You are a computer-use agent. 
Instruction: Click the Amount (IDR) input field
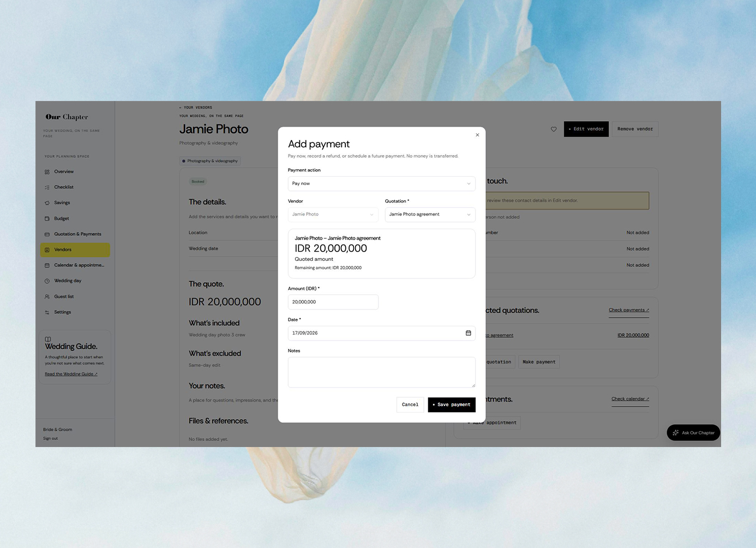pyautogui.click(x=333, y=302)
